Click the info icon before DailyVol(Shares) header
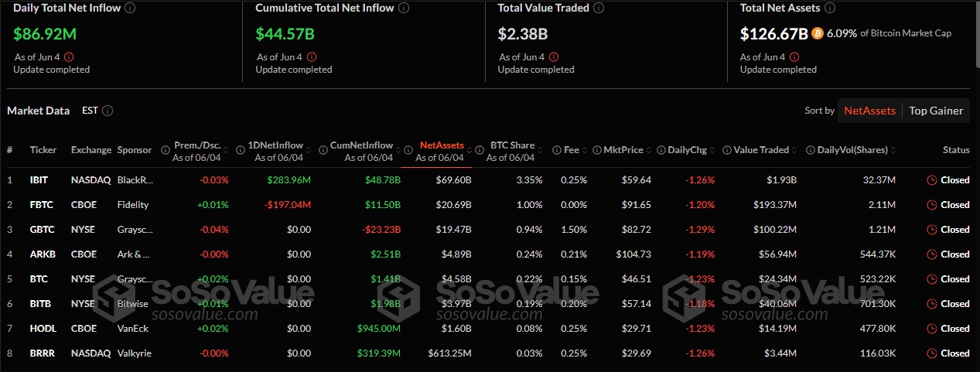The image size is (980, 372). pyautogui.click(x=811, y=150)
